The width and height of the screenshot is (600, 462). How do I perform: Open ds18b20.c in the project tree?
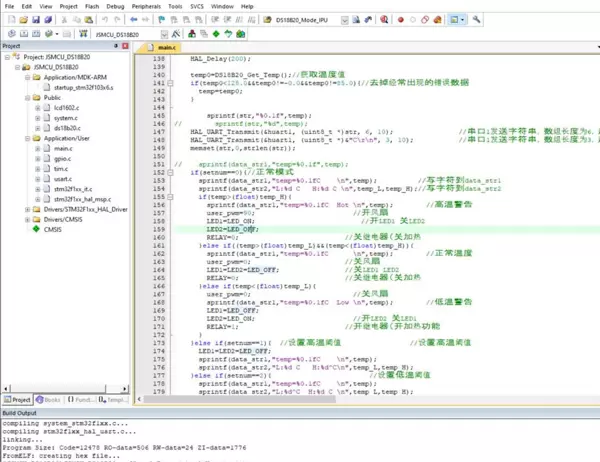66,127
